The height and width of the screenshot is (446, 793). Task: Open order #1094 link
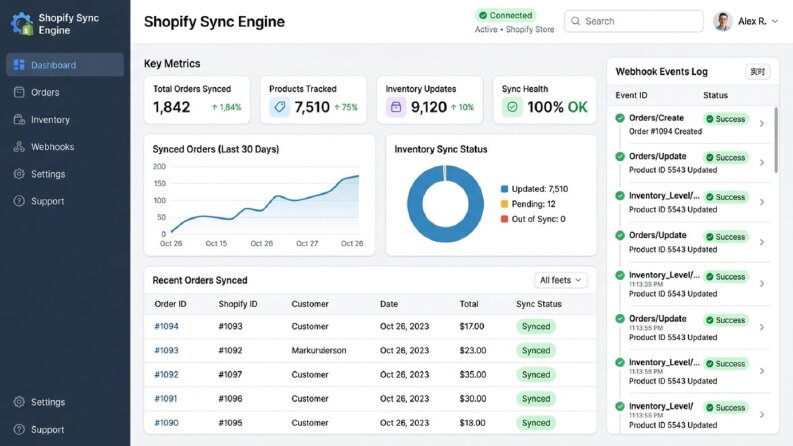166,326
